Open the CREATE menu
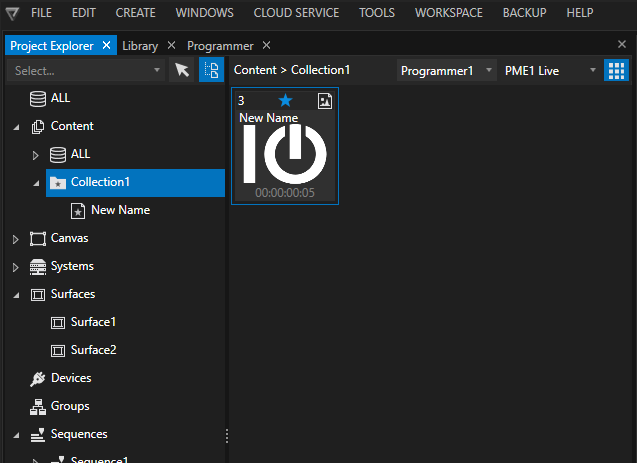Screen dimensions: 637x463 135,13
